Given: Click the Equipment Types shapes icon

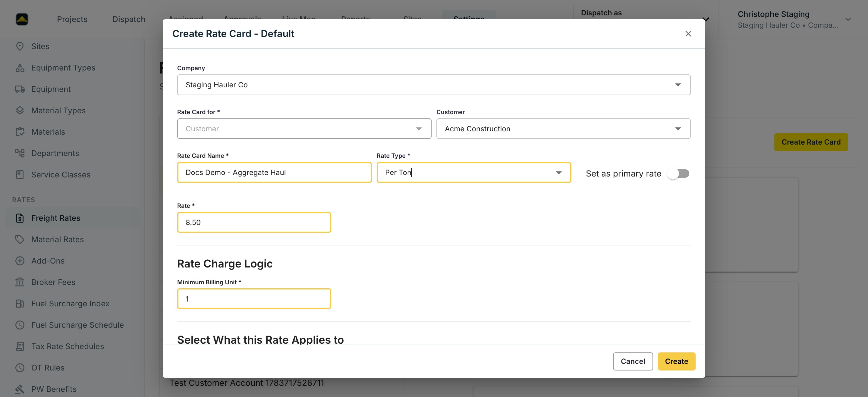Looking at the screenshot, I should click(x=20, y=68).
